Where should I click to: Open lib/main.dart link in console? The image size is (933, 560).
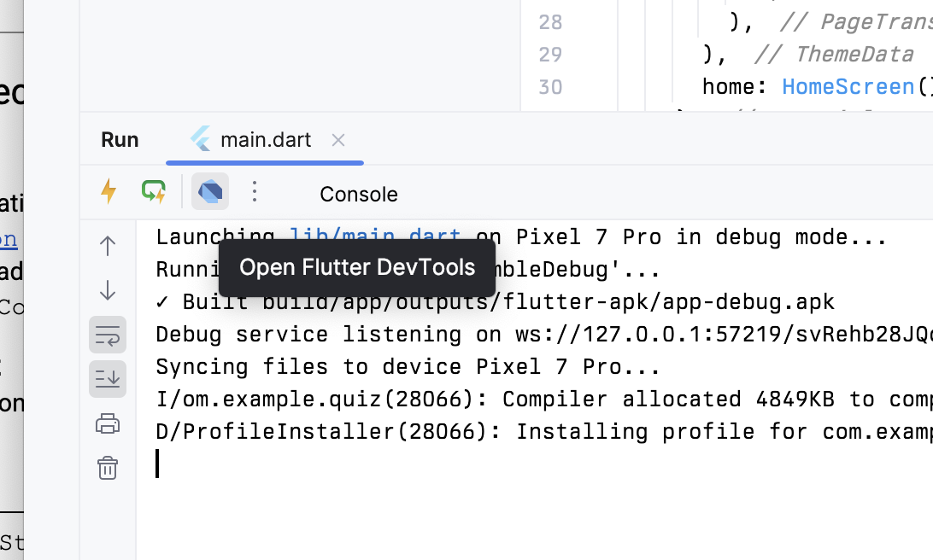(373, 236)
